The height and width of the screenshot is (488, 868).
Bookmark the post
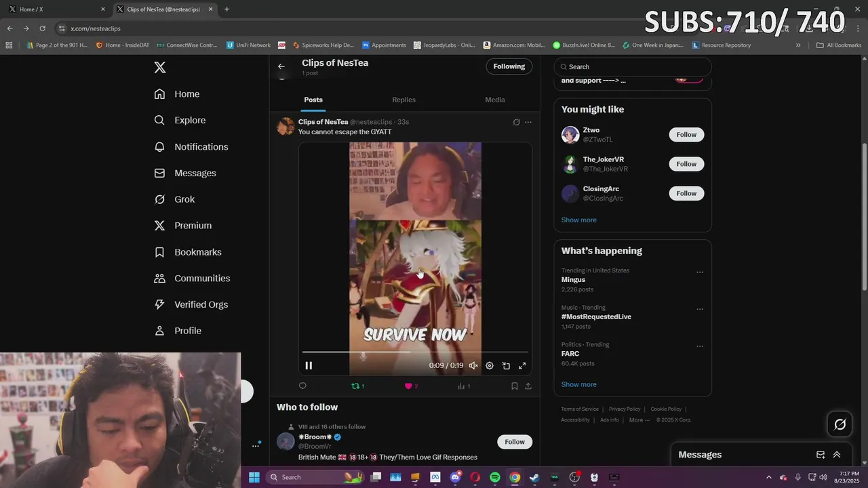click(x=515, y=386)
